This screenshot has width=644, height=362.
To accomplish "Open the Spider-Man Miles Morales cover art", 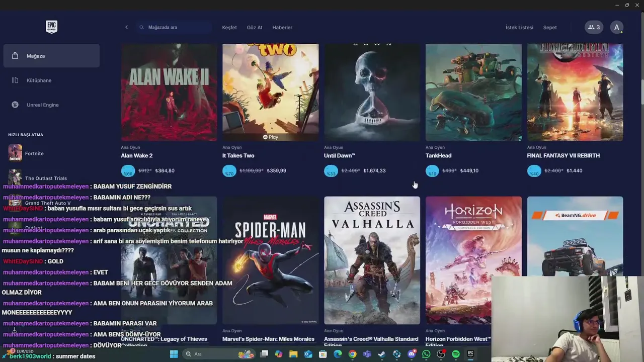I will 271,260.
